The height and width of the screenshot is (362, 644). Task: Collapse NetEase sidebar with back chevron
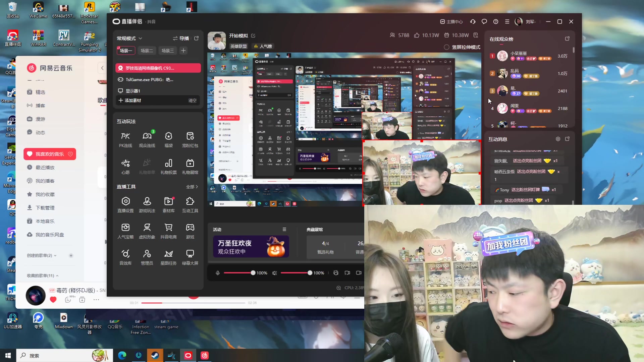point(102,68)
